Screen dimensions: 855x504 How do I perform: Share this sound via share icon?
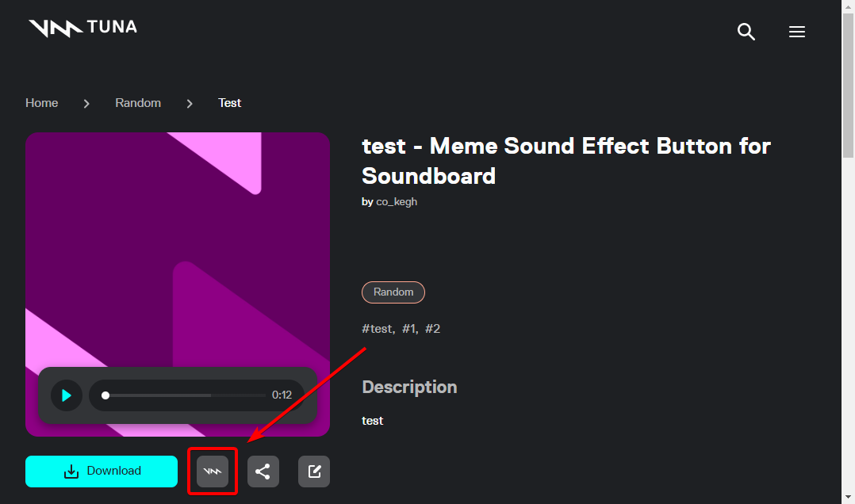(263, 472)
